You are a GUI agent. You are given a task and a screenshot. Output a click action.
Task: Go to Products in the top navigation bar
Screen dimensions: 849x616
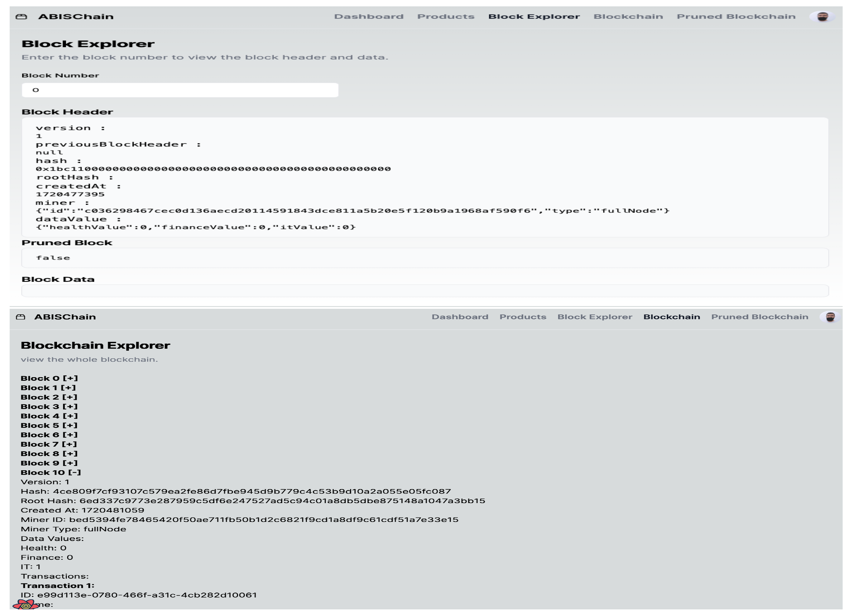point(445,17)
